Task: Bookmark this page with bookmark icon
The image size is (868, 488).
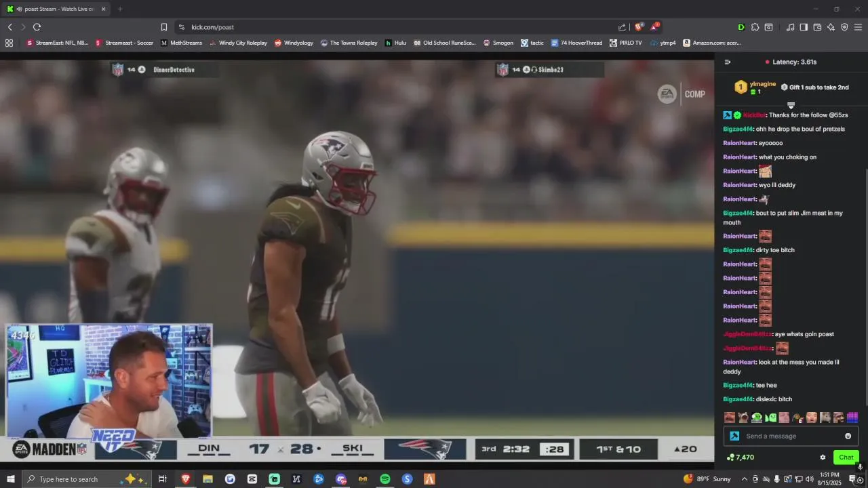Action: click(x=164, y=27)
